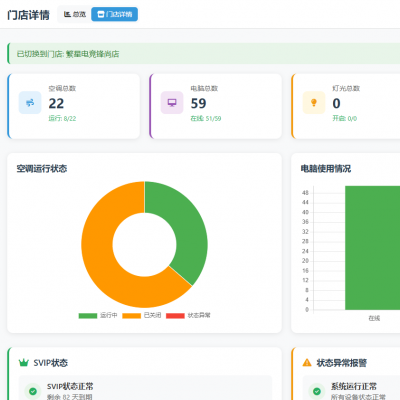Toggle the red 状态异常 legend swatch
Screen dimensions: 400x400
[x=175, y=316]
